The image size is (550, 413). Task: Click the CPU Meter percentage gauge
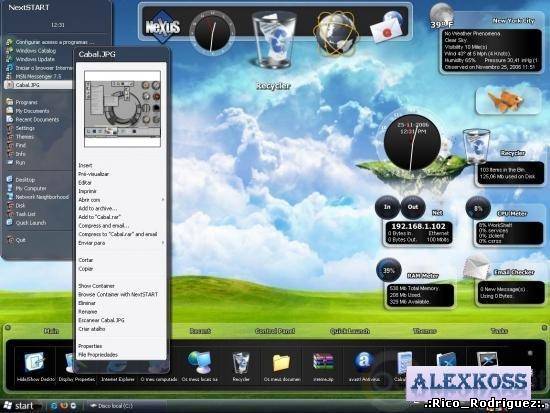click(x=478, y=208)
